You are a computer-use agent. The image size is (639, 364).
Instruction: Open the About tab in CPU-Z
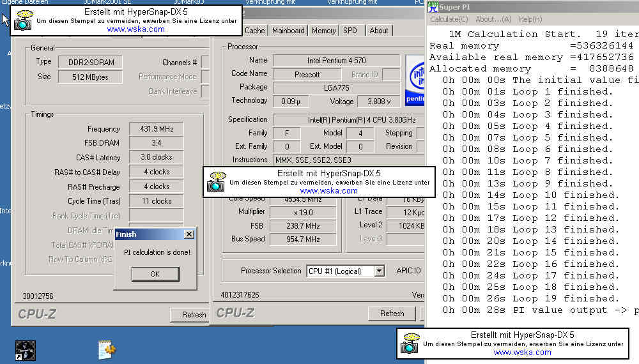click(378, 31)
